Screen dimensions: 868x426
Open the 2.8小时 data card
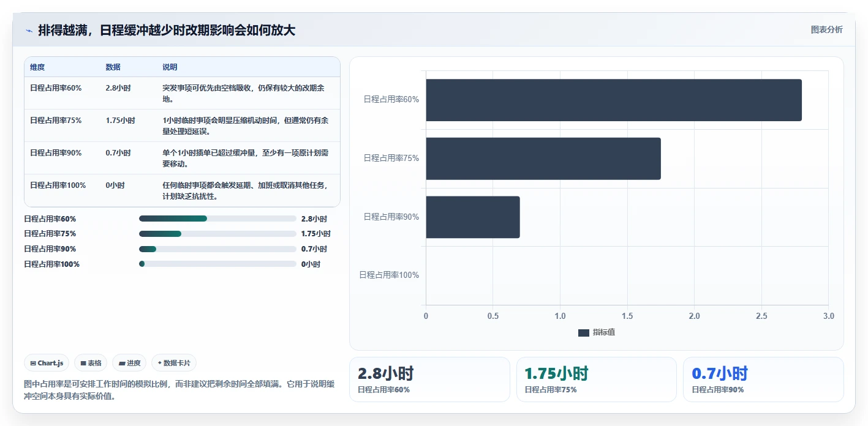(x=429, y=379)
